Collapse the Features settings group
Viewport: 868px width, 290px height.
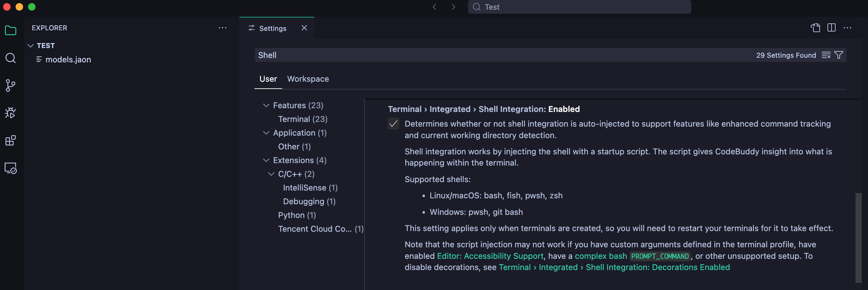[x=266, y=105]
